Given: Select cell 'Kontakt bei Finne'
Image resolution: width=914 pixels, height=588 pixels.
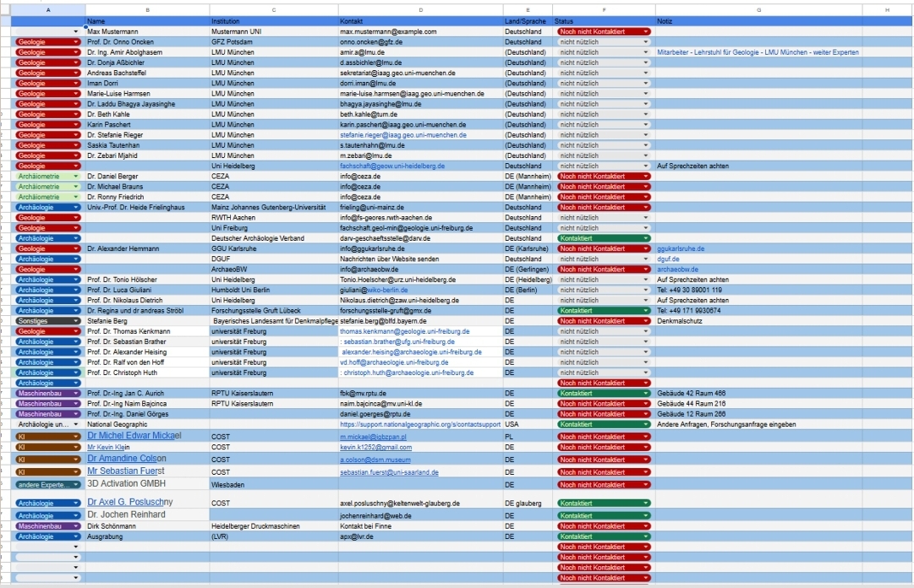Looking at the screenshot, I should click(421, 526).
